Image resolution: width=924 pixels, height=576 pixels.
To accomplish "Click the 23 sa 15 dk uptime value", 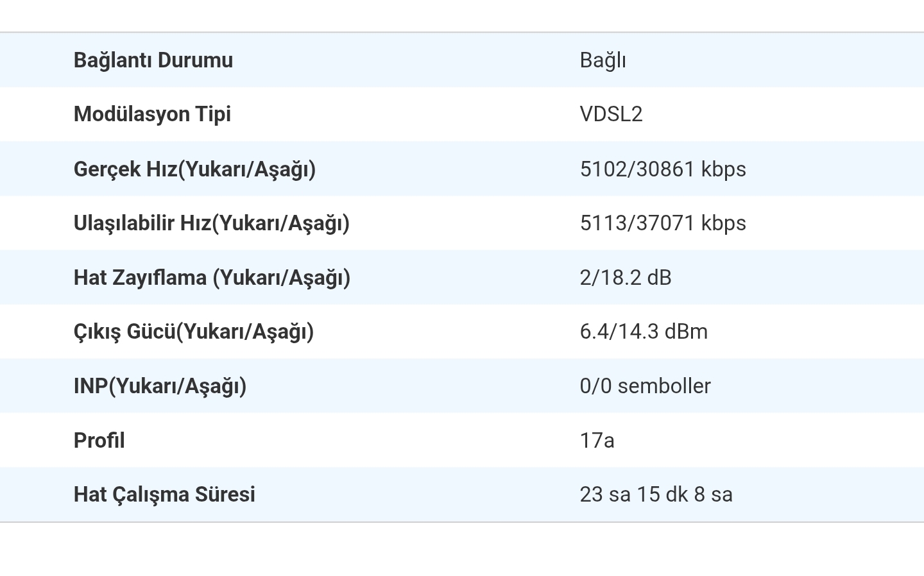I will [656, 495].
